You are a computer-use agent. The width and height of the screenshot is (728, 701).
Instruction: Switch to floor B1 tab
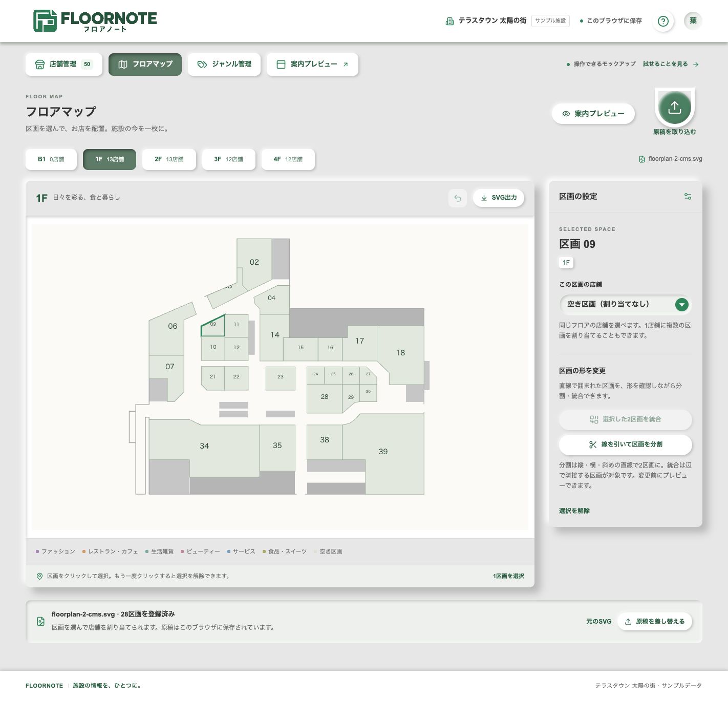coord(51,159)
